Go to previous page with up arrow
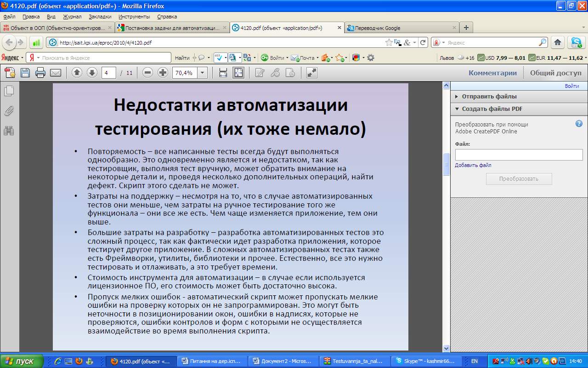This screenshot has width=588, height=368. (77, 73)
